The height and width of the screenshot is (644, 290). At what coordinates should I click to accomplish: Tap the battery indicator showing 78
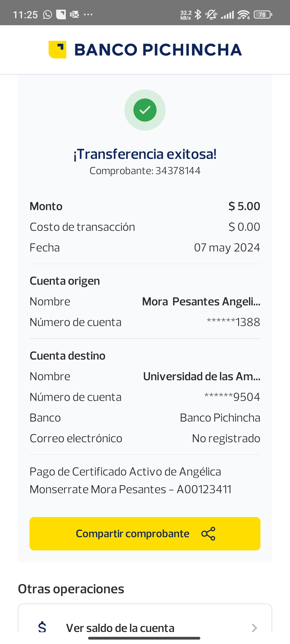point(263,14)
